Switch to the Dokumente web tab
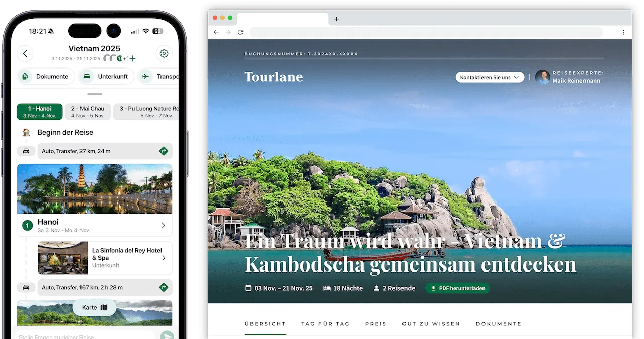 pyautogui.click(x=499, y=324)
